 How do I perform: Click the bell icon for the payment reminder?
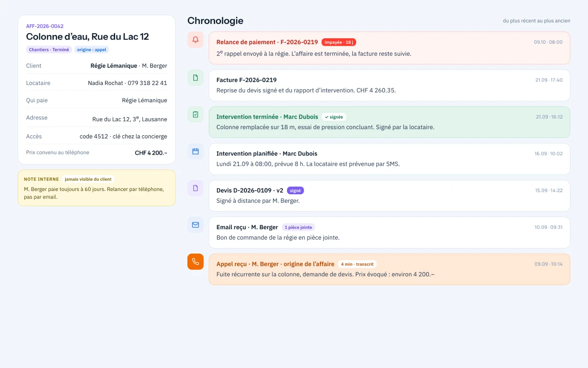point(195,40)
